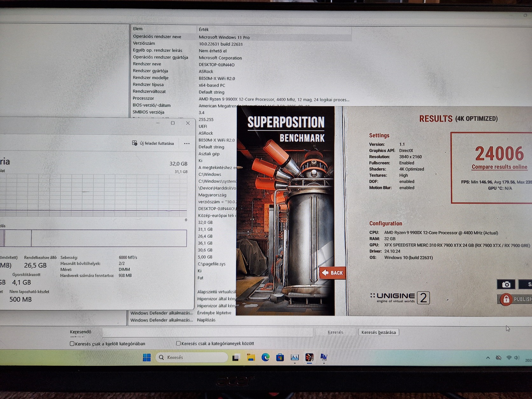The image size is (532, 399).
Task: Minimize the Task Manager window
Action: (158, 123)
